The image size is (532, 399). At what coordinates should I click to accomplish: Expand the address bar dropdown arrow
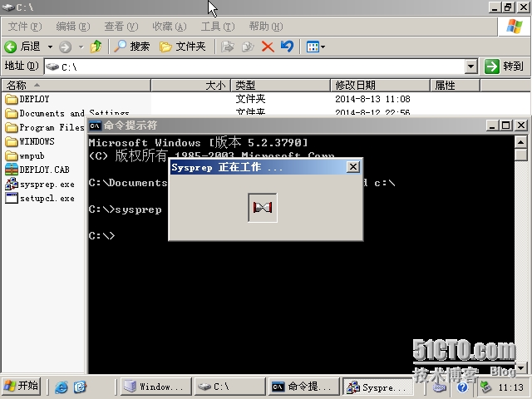[x=471, y=66]
